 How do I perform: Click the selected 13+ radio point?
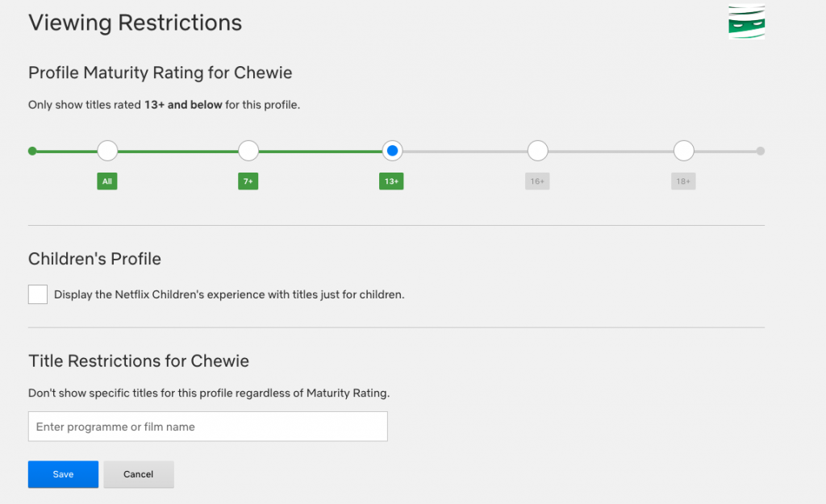[392, 151]
